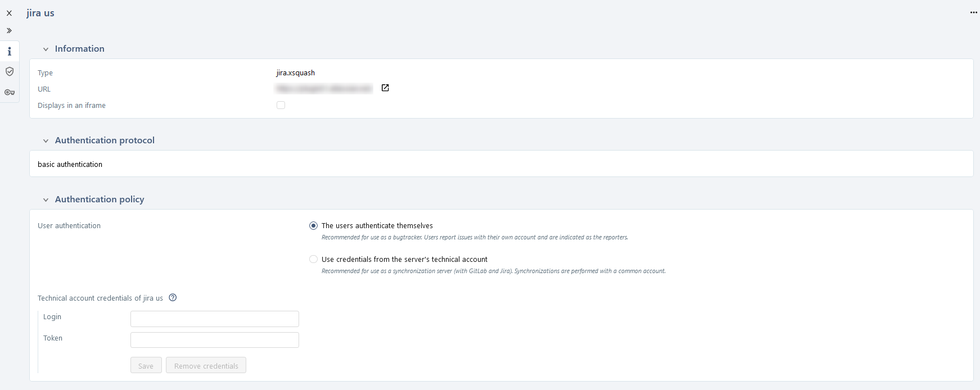
Task: Click the help icon beside technical account credentials
Action: click(173, 298)
